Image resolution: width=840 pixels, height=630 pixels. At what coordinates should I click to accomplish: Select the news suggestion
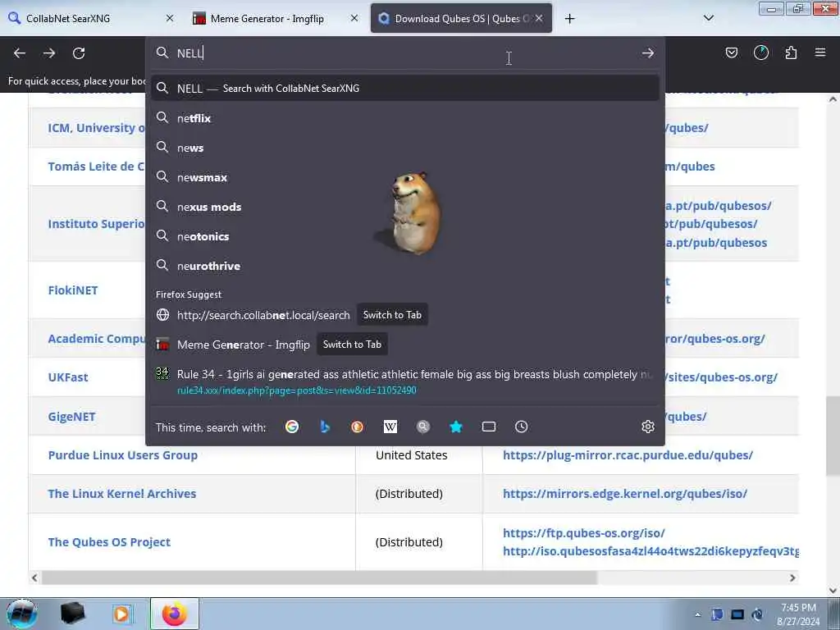click(405, 148)
